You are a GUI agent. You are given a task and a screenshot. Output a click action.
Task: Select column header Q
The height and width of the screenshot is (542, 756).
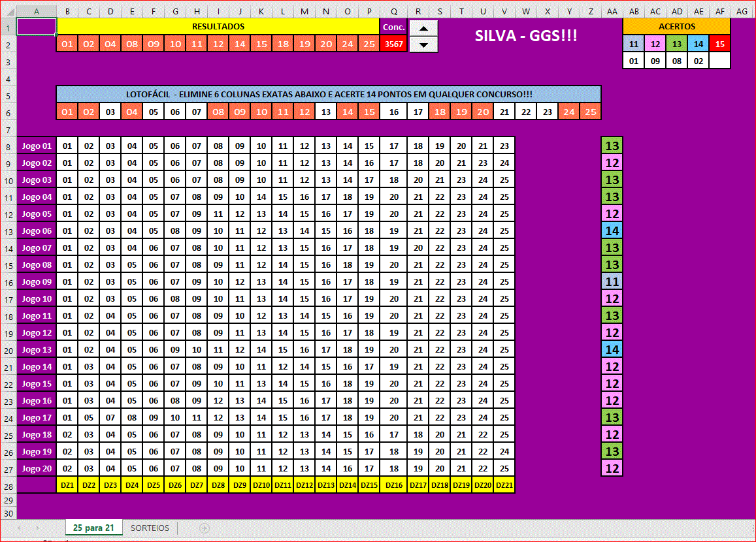click(x=394, y=11)
